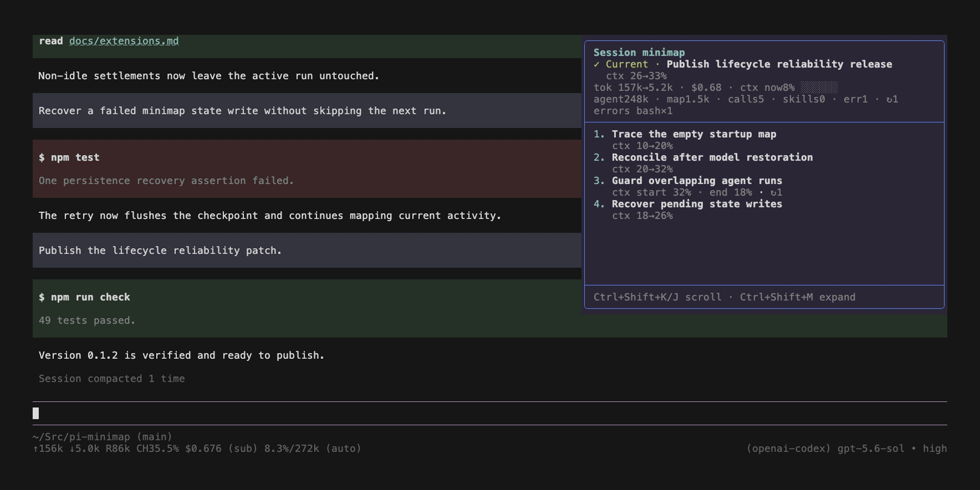Image resolution: width=980 pixels, height=490 pixels.
Task: Select minimap item "Guard overlapping agent runs"
Action: 697,181
